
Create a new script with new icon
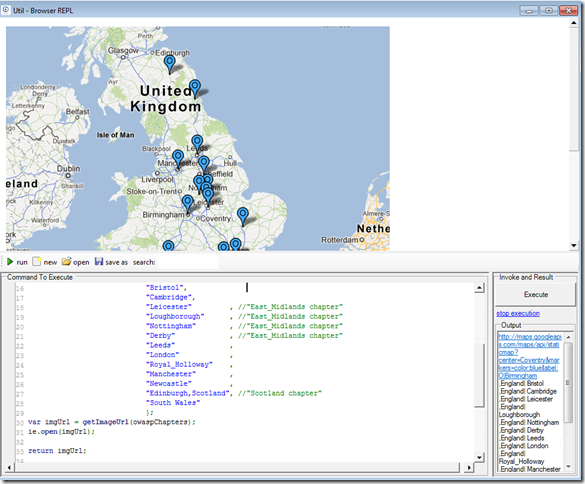[x=37, y=262]
